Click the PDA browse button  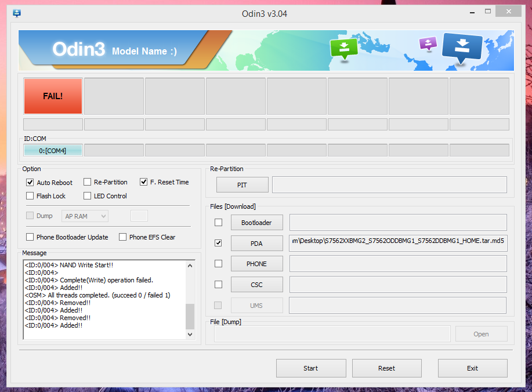click(x=257, y=244)
